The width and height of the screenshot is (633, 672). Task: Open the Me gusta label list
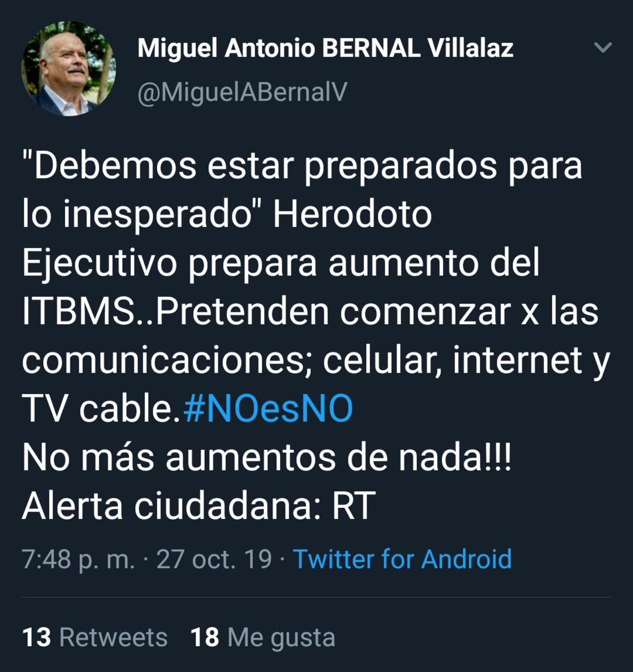pos(281,638)
